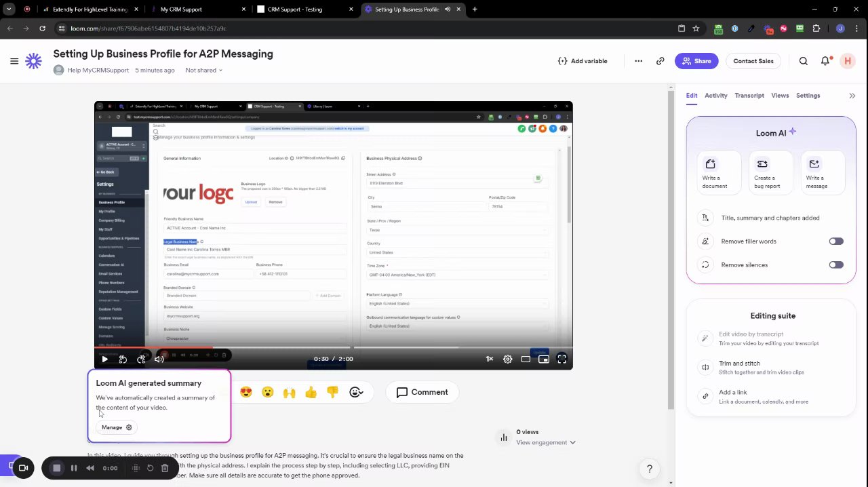Open Not shared visibility dropdown
Image resolution: width=868 pixels, height=487 pixels.
click(x=203, y=71)
